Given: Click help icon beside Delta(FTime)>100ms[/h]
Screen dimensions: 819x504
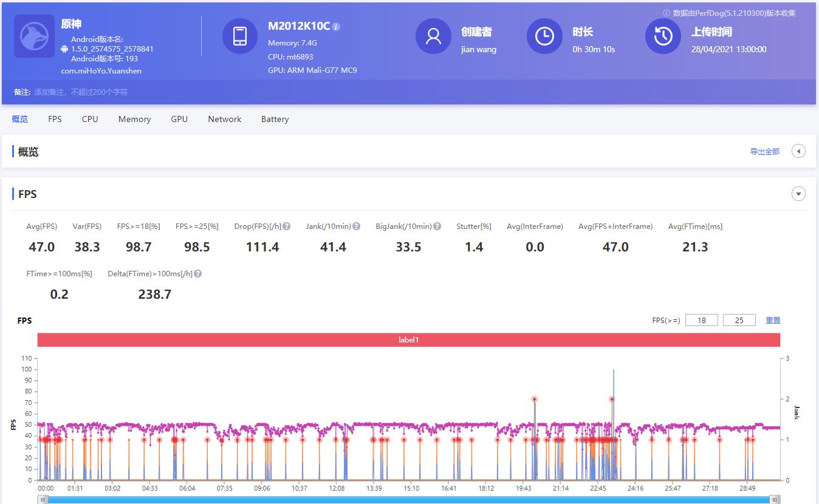Looking at the screenshot, I should pyautogui.click(x=197, y=274).
